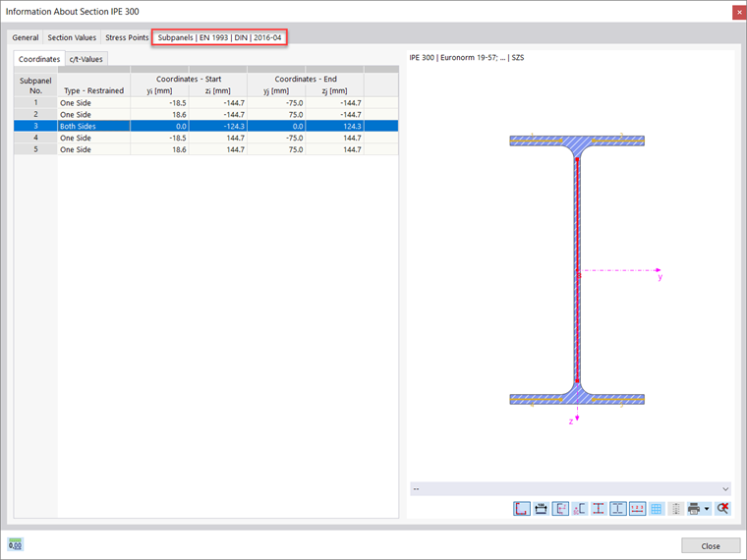The width and height of the screenshot is (747, 560).
Task: Click 'One Side' cell in row 1
Action: [93, 103]
